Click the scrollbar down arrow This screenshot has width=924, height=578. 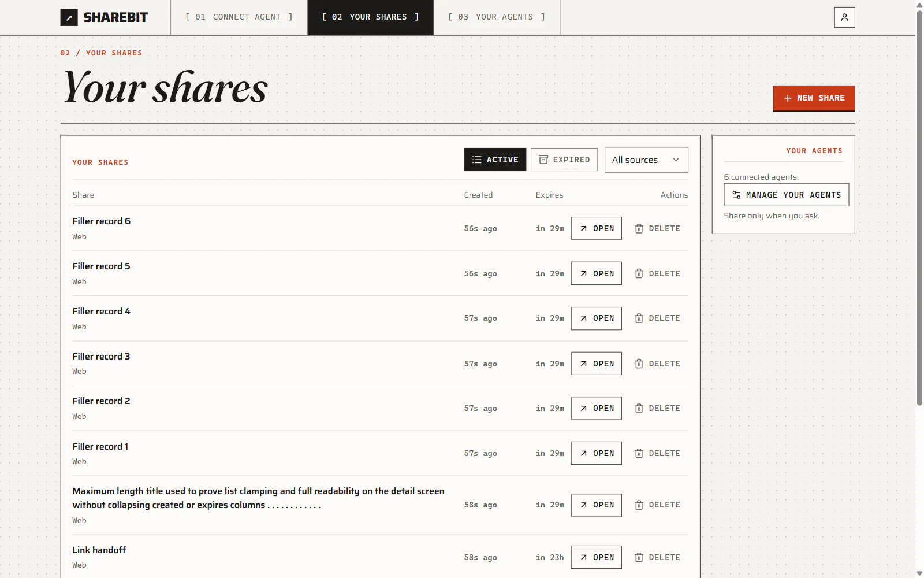[x=919, y=573]
